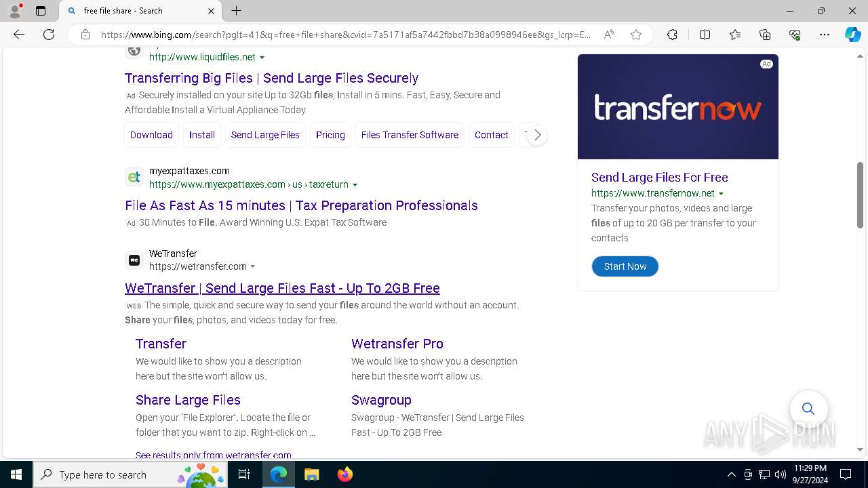The height and width of the screenshot is (488, 868).
Task: Open Browser essentials heart icon
Action: [795, 35]
